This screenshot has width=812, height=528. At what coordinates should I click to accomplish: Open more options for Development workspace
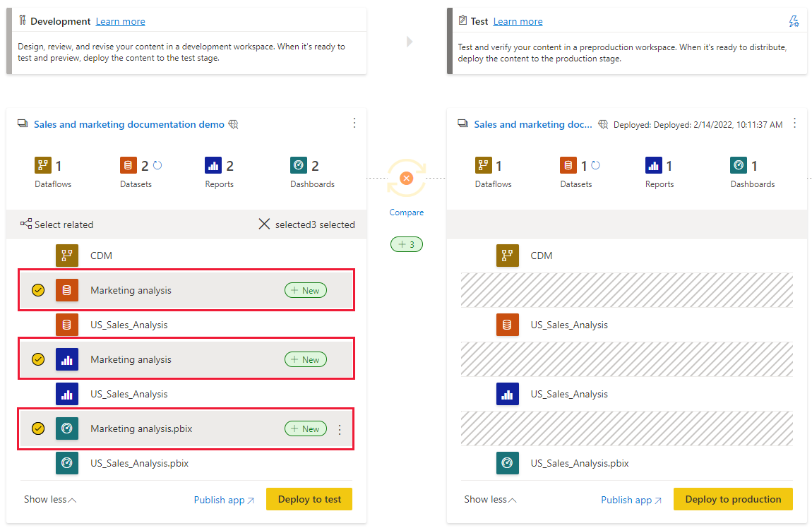[354, 123]
